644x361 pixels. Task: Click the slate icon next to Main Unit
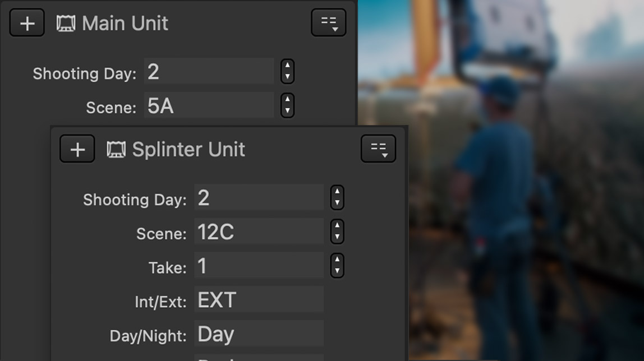66,24
